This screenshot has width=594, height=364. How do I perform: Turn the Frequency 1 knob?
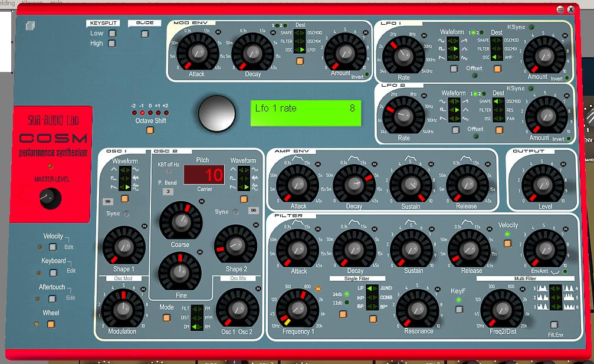(297, 309)
